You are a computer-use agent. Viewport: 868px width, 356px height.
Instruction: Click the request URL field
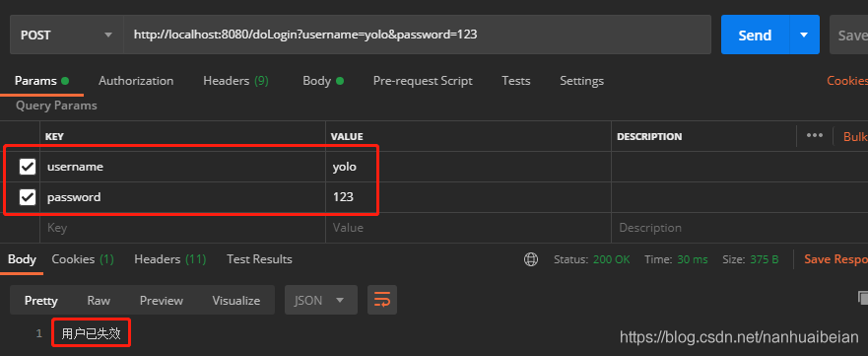[417, 35]
